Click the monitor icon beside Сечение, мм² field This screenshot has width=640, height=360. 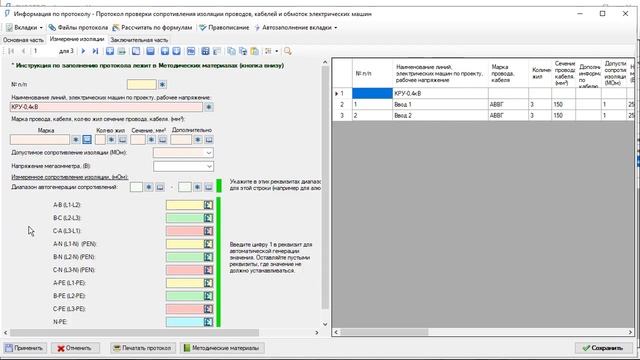[162, 140]
